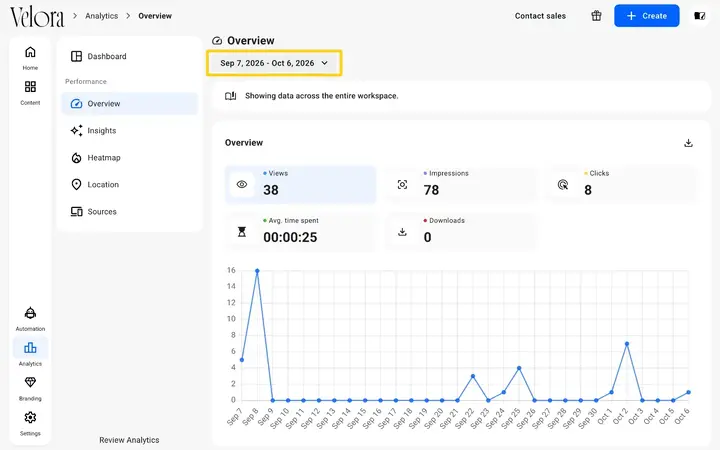Click the Performance section label
Image resolution: width=720 pixels, height=450 pixels.
click(x=86, y=82)
